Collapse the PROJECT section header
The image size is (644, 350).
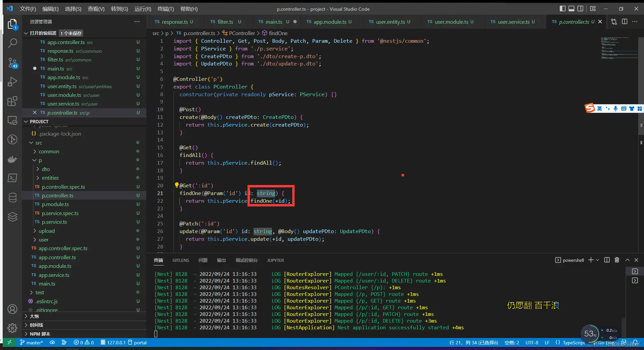(x=39, y=122)
